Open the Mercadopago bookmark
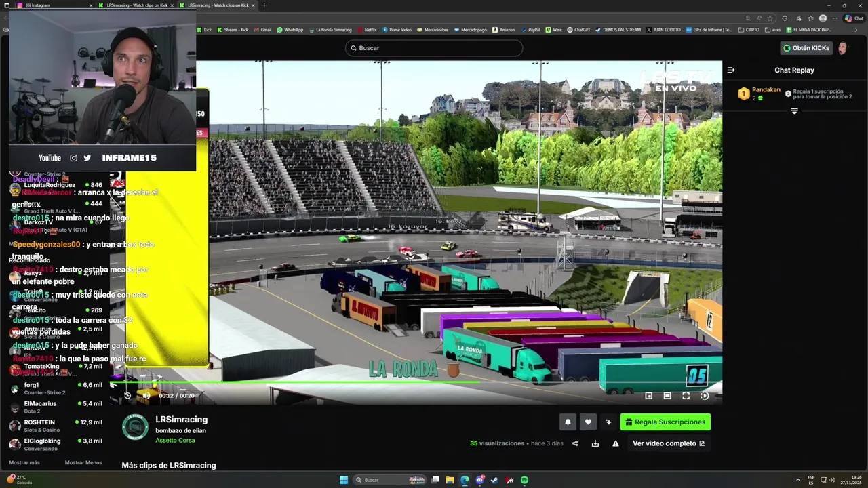The width and height of the screenshot is (868, 488). 471,30
